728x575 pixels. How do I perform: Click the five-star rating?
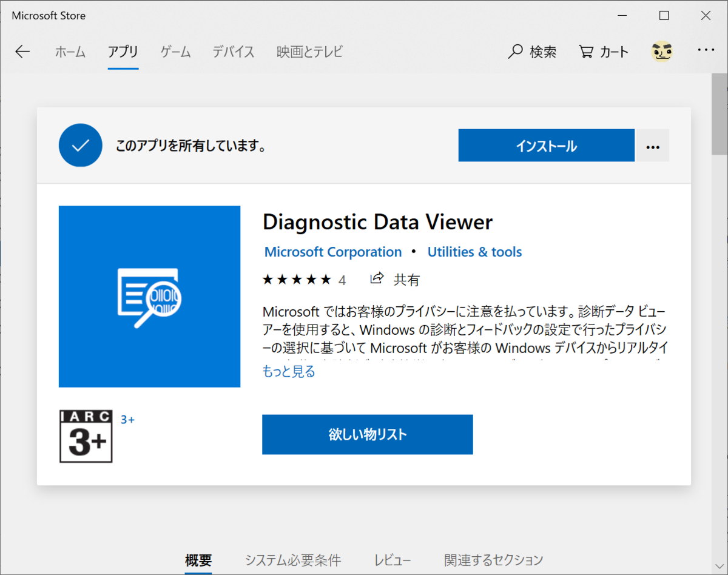[297, 280]
